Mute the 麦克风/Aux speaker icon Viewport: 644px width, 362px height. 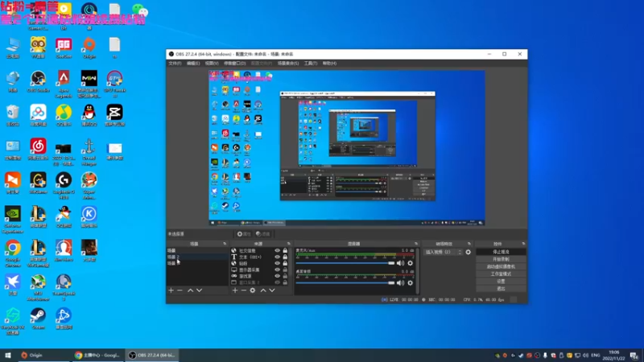(400, 263)
